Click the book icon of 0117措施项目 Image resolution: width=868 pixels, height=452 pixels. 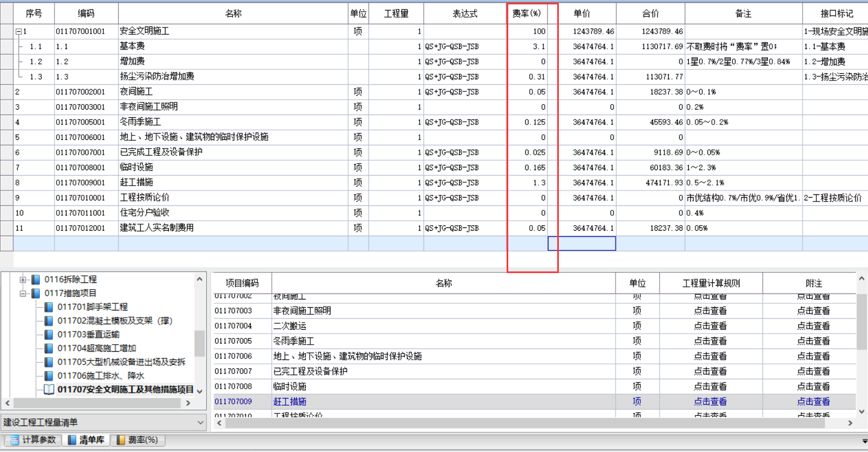point(36,293)
